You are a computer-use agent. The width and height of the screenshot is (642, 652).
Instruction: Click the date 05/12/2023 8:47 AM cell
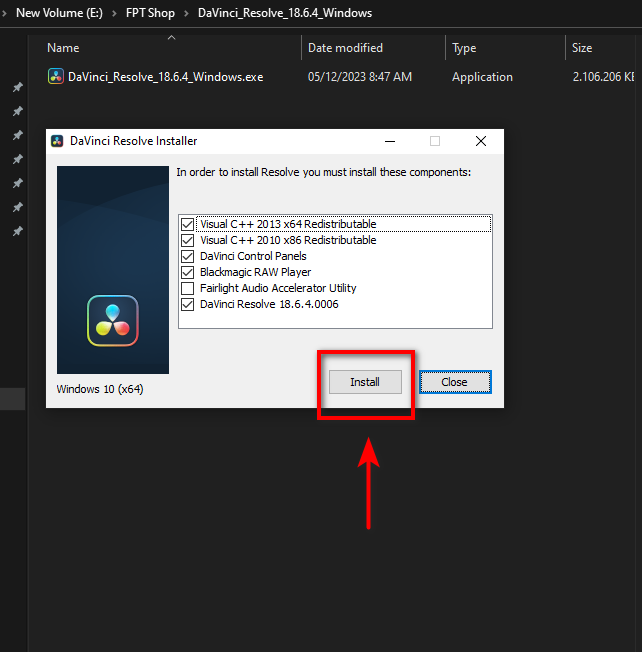point(360,77)
